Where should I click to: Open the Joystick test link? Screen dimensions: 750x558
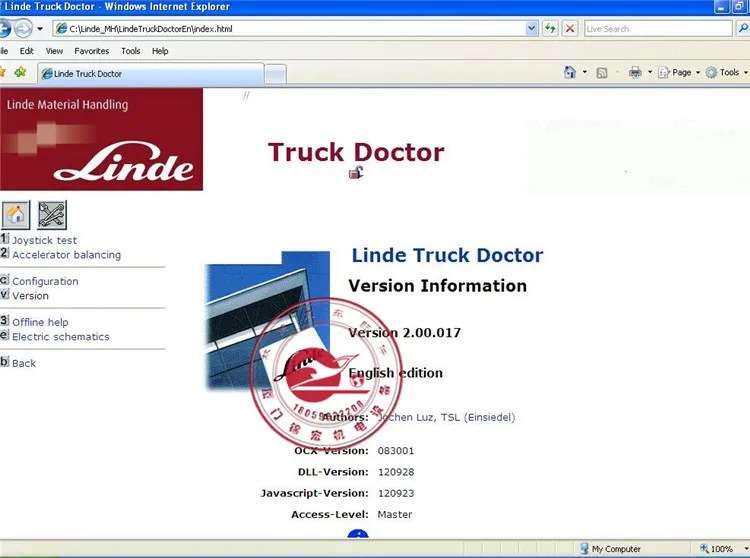(44, 241)
